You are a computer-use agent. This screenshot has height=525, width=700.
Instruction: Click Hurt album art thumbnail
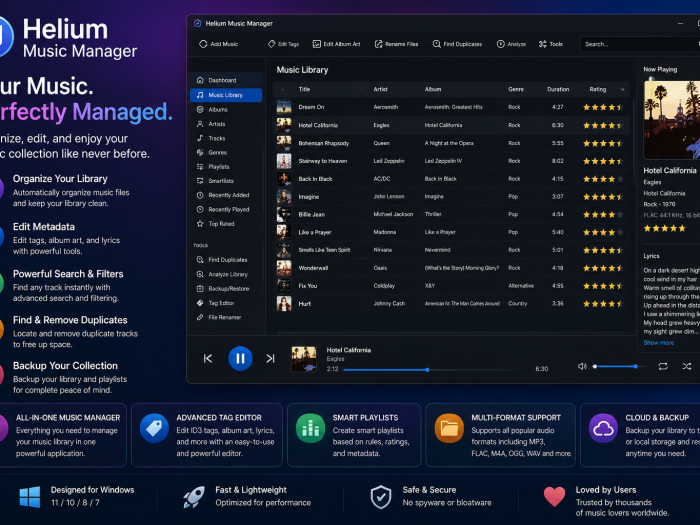(x=284, y=304)
